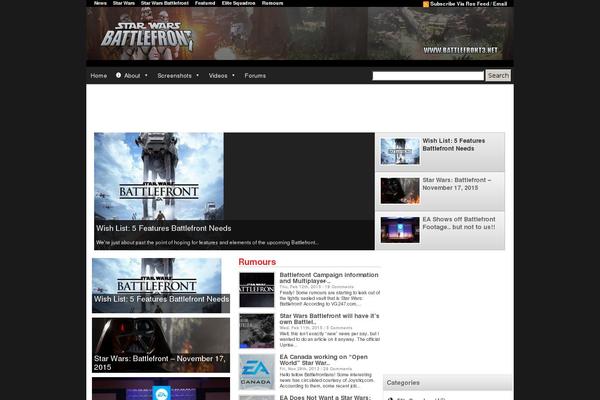Click the www.battlefront3.net banner text
The height and width of the screenshot is (400, 600).
pos(460,50)
